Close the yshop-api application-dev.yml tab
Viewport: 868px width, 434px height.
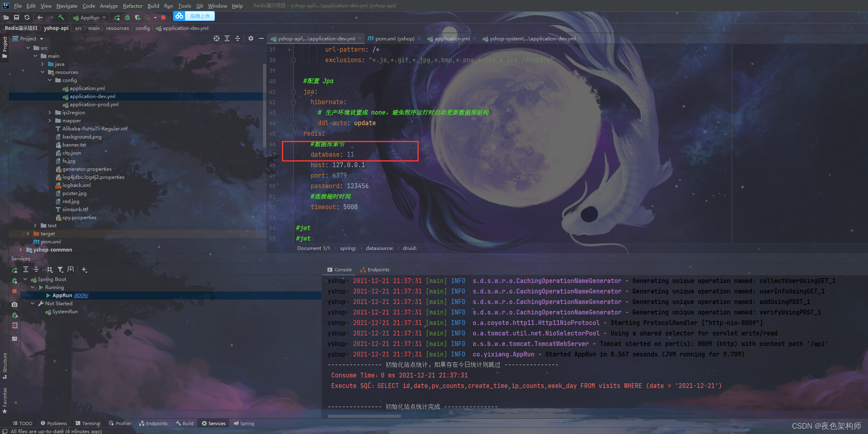[360, 38]
